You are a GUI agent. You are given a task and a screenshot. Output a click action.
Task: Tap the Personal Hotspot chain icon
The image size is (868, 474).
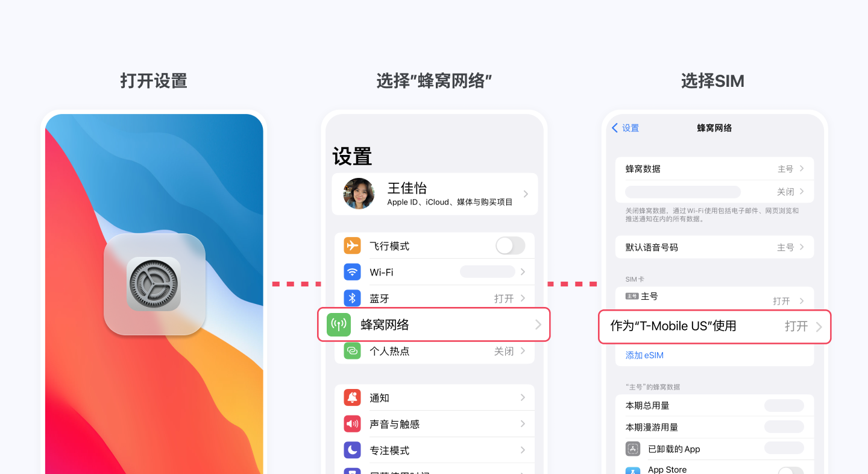(x=352, y=351)
